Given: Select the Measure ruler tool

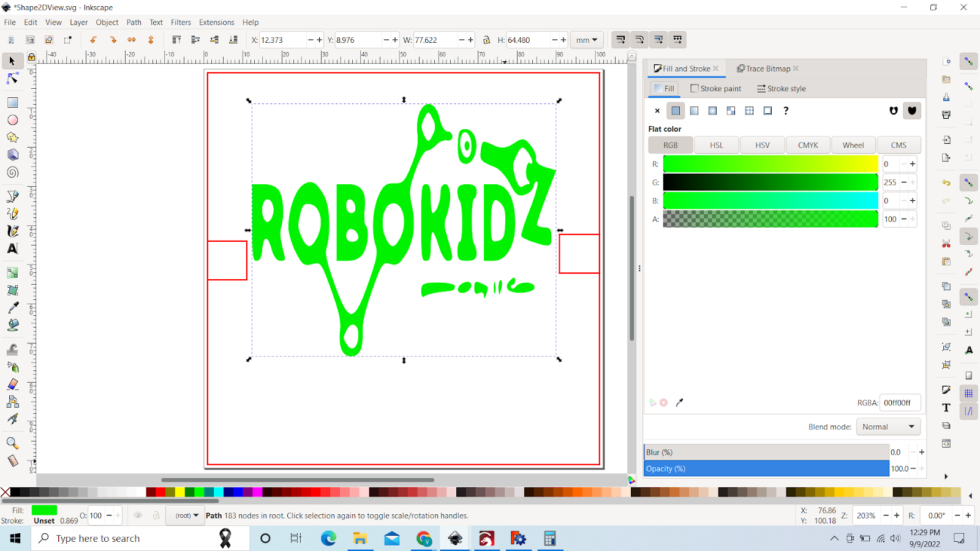Looking at the screenshot, I should tap(12, 460).
